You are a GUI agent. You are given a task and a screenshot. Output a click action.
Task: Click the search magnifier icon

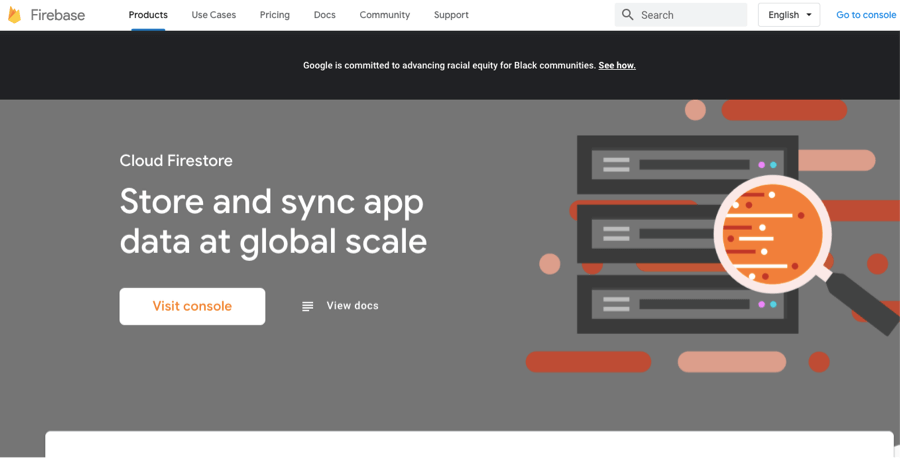point(628,15)
